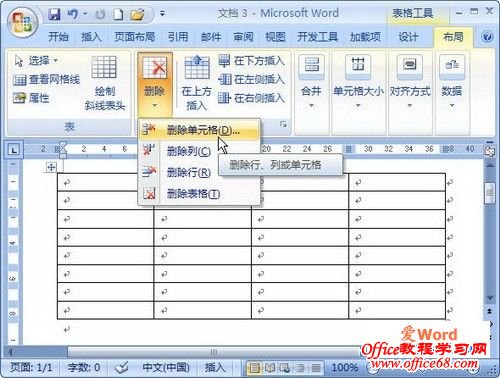Open the 选择 dropdown in the table group

[x=36, y=61]
